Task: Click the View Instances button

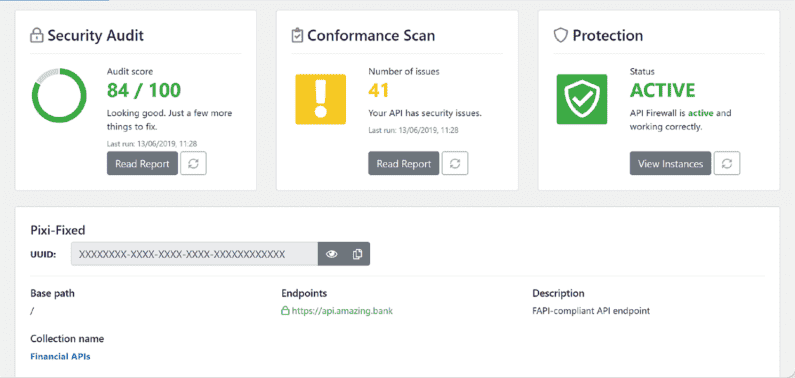Action: coord(670,164)
